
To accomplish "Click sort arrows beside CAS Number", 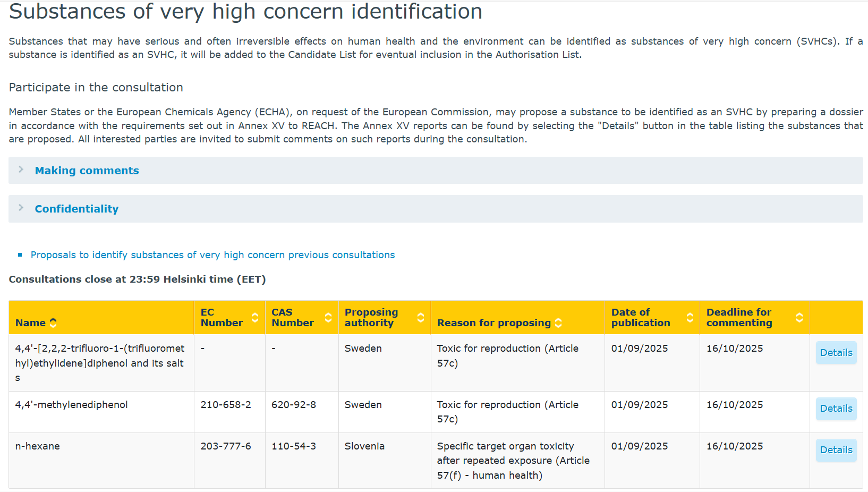I will pyautogui.click(x=328, y=317).
